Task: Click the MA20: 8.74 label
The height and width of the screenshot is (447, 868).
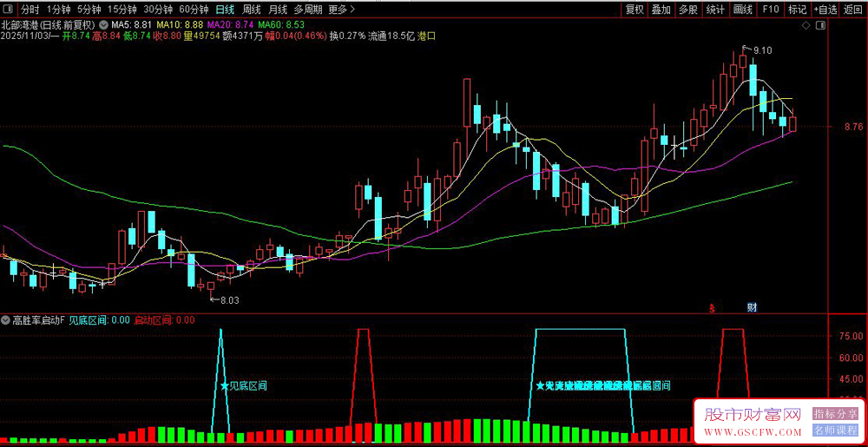Action: [x=230, y=25]
